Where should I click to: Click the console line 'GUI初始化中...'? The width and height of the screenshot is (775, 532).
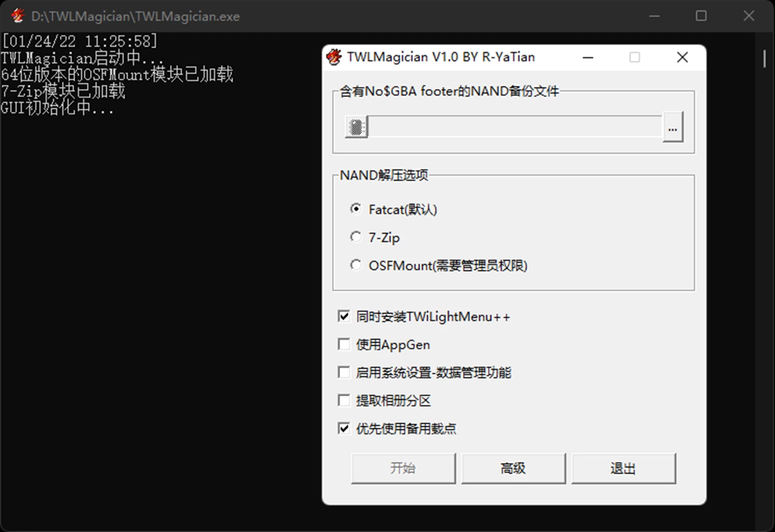click(57, 108)
